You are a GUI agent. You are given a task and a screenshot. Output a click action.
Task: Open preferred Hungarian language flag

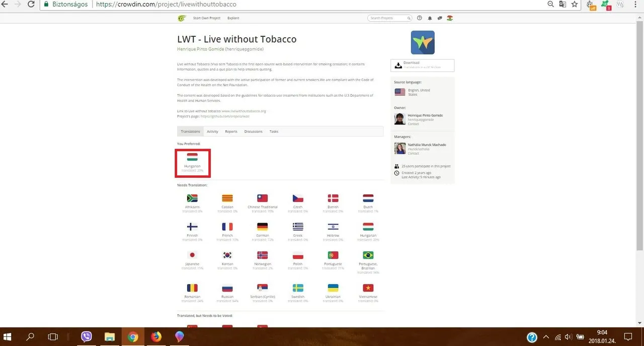pyautogui.click(x=192, y=157)
